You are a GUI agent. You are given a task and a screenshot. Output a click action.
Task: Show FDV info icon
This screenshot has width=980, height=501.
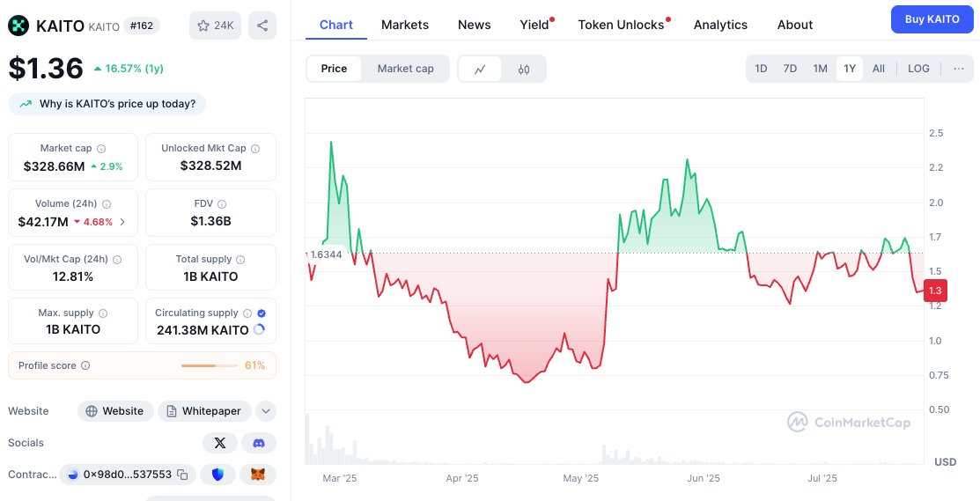(222, 204)
